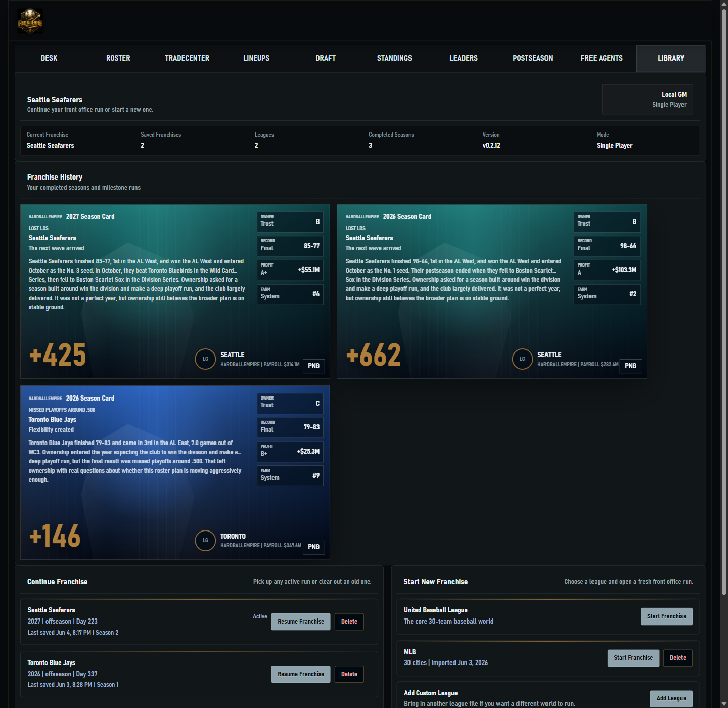
Task: Click Farm System #9 tile
Action: coord(290,476)
